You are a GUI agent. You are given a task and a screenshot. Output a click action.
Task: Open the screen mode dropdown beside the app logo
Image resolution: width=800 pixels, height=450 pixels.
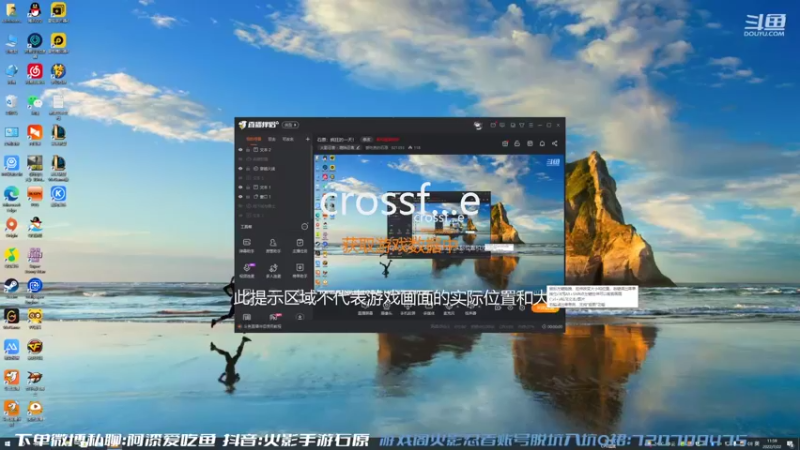290,125
